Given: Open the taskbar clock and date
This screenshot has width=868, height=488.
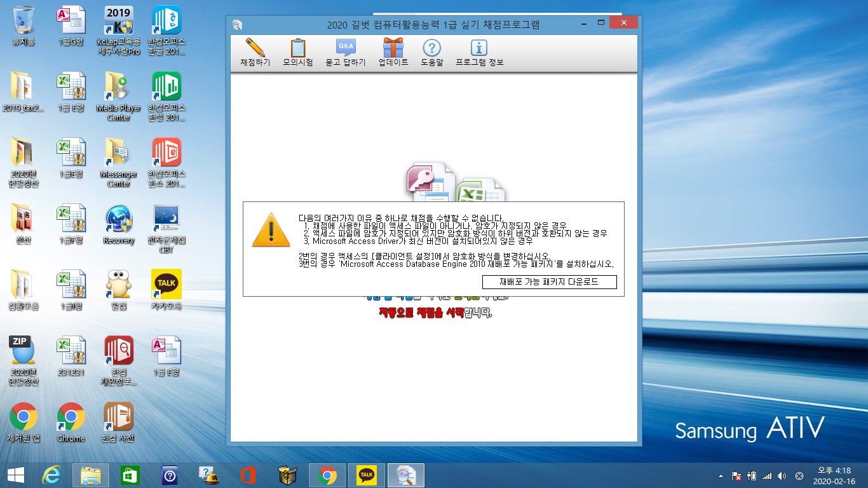Looking at the screenshot, I should click(834, 475).
